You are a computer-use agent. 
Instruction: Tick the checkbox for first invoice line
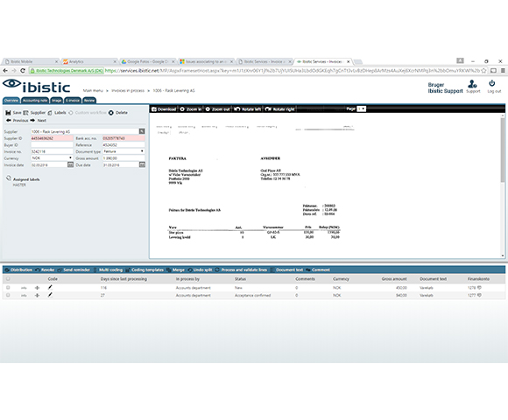8,287
